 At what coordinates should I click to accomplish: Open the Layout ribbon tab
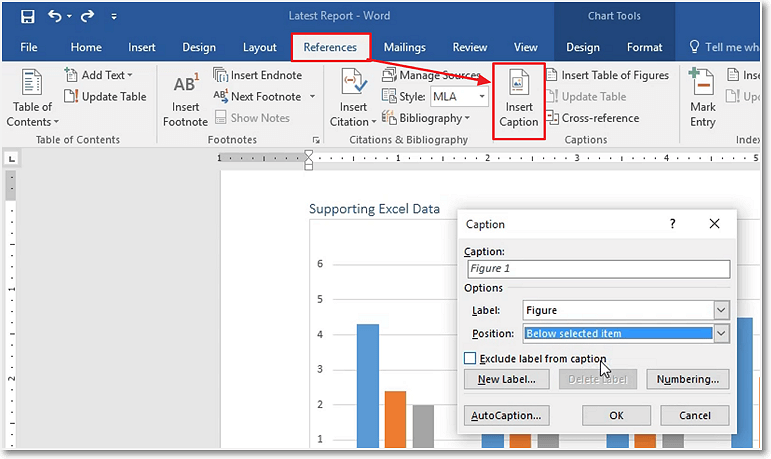click(260, 47)
